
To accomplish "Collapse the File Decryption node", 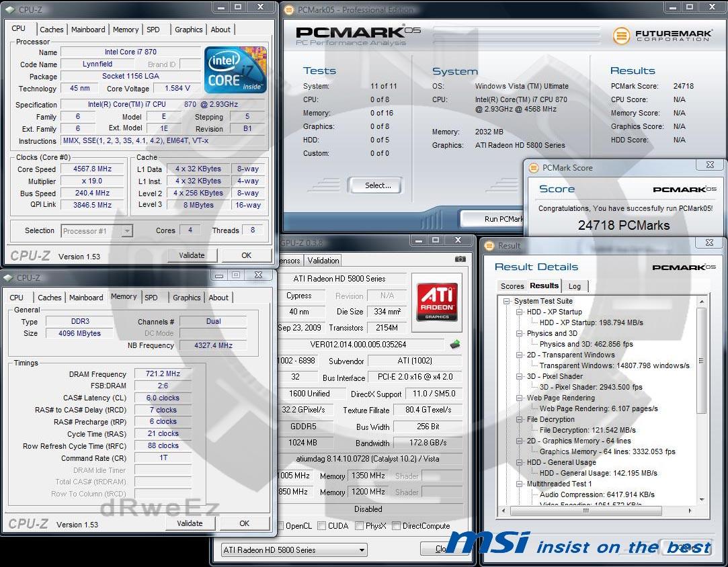I will (x=520, y=419).
